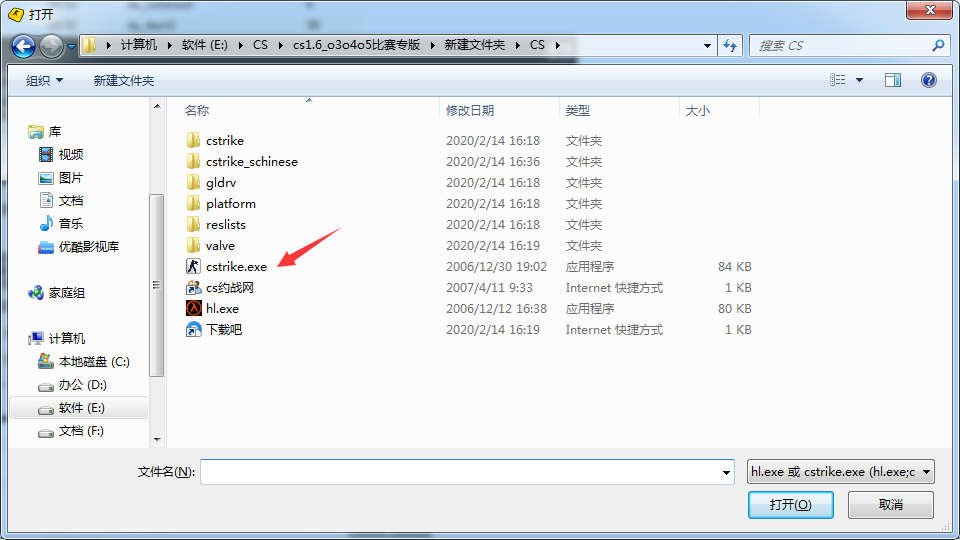Open the hl.exe 或 cstrike.exe filter dropdown
The height and width of the screenshot is (540, 960).
841,471
